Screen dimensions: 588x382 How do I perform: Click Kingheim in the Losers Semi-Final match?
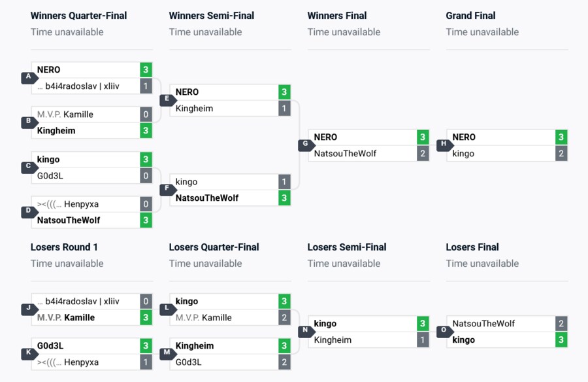click(x=333, y=340)
